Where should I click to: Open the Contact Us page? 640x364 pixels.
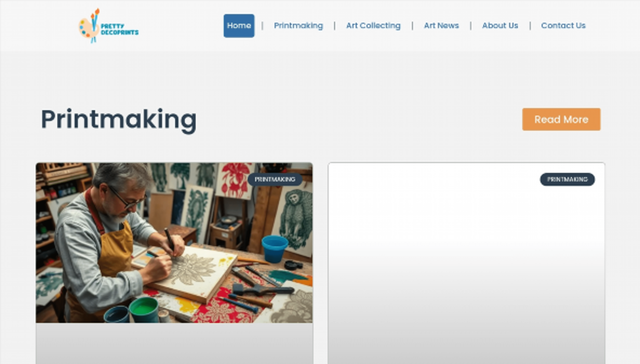point(563,26)
